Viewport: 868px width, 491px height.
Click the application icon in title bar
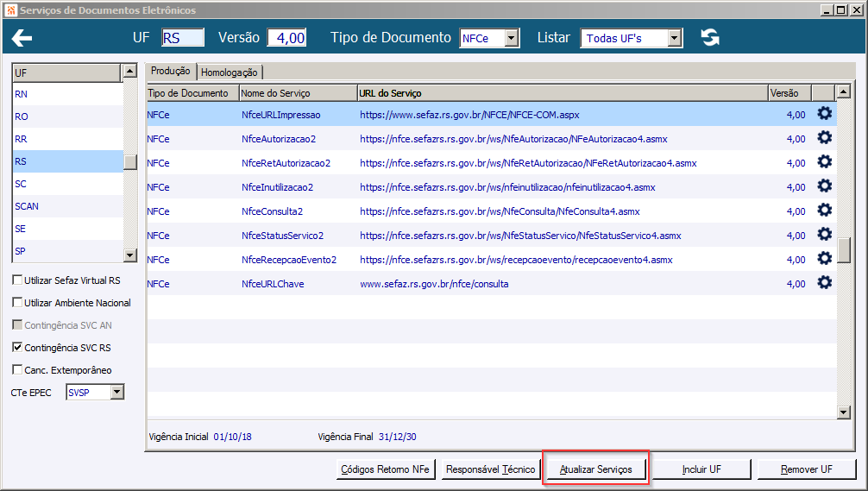10,10
